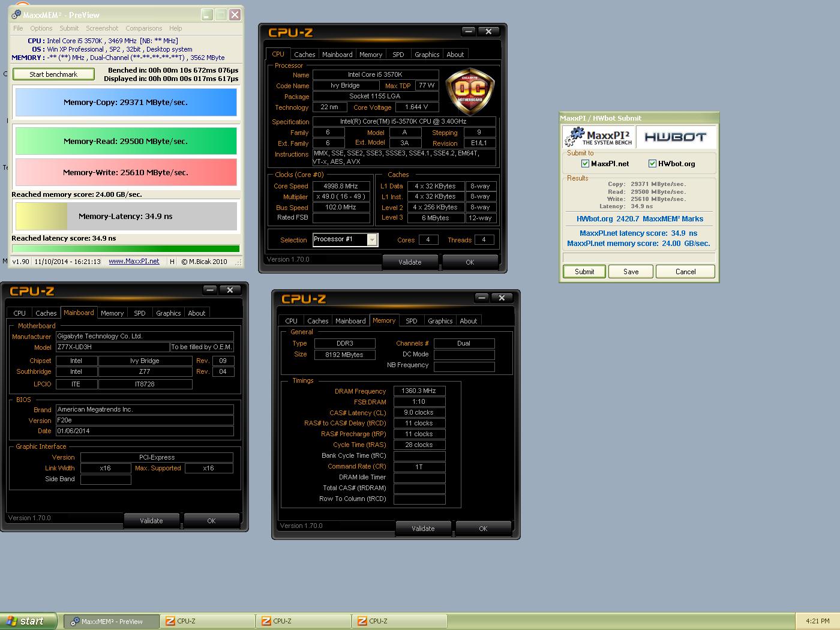This screenshot has height=630, width=840.
Task: Select Caches tab in Memory window
Action: click(x=317, y=321)
